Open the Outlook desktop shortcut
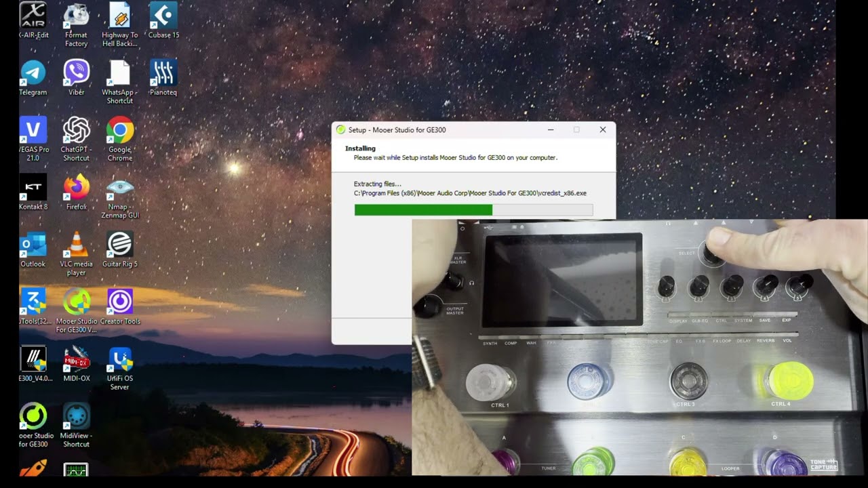Viewport: 868px width, 488px height. click(33, 250)
